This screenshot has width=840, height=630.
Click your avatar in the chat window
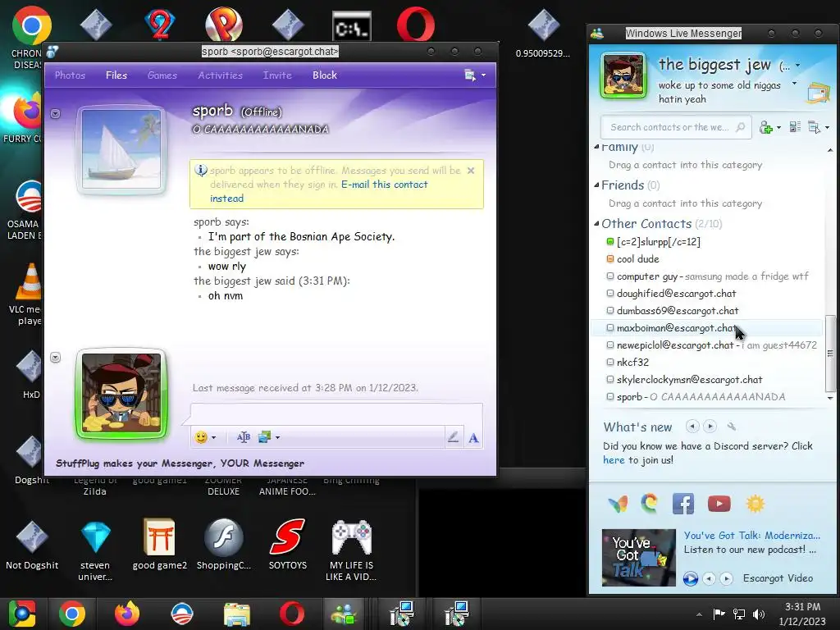coord(121,393)
